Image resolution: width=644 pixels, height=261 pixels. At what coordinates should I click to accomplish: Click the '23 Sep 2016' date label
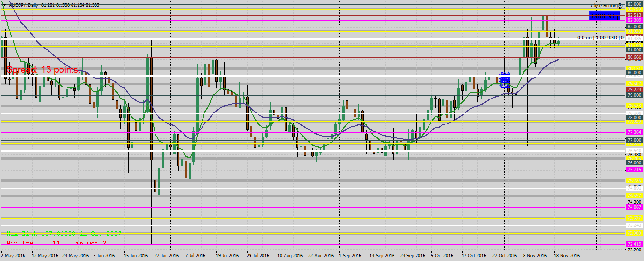click(x=413, y=256)
